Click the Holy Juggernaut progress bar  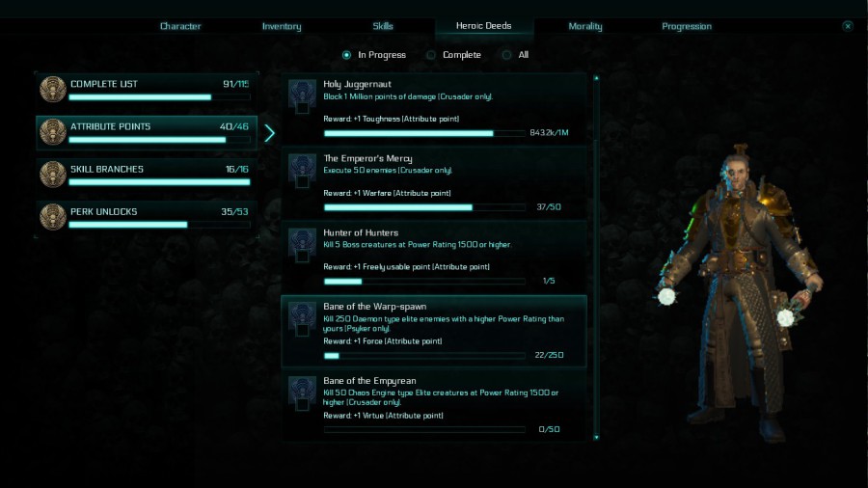pos(424,133)
